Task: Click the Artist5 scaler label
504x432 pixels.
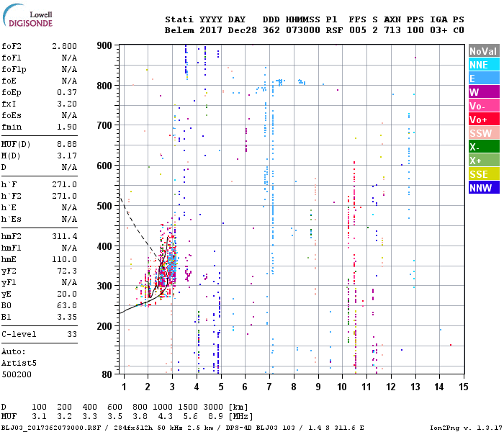Action: 19,363
